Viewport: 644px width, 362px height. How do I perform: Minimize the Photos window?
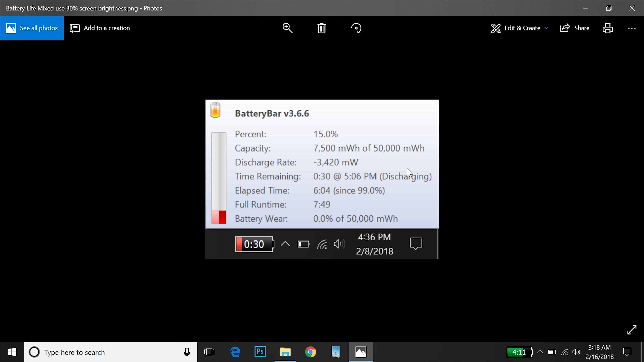click(x=585, y=8)
